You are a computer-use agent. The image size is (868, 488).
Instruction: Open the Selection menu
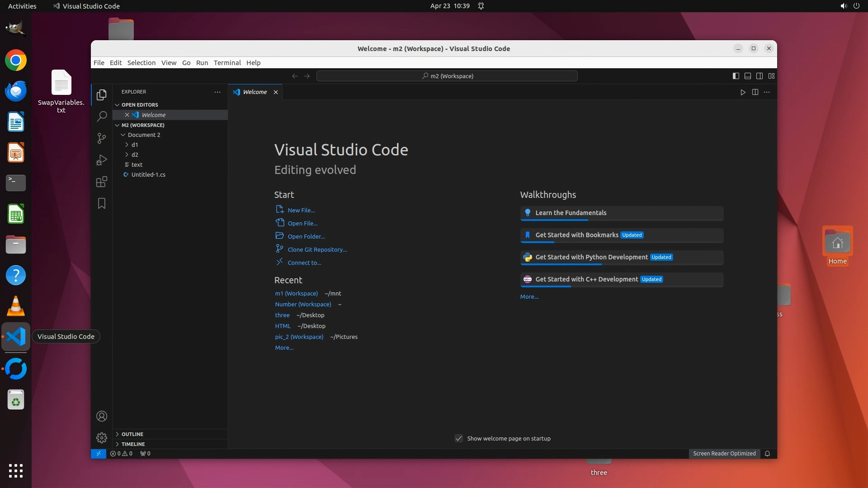pyautogui.click(x=141, y=63)
